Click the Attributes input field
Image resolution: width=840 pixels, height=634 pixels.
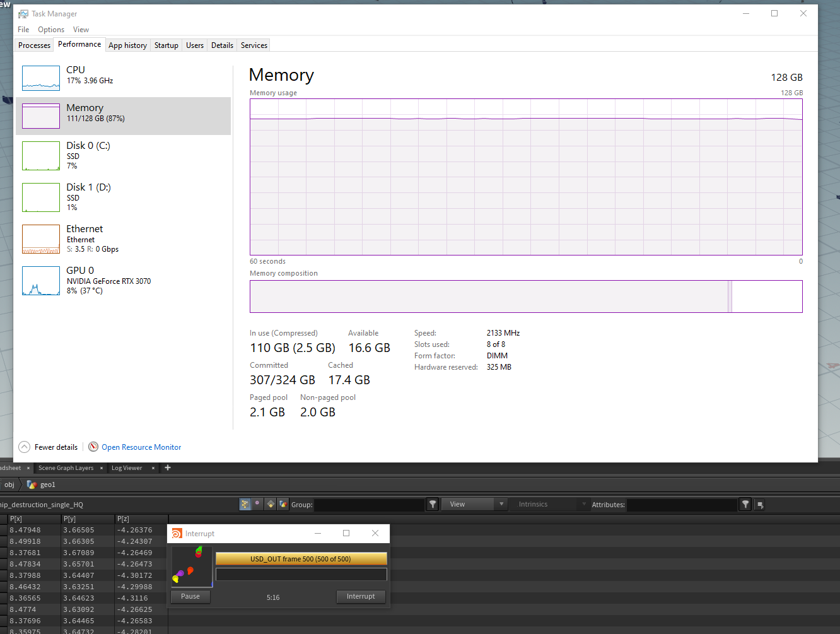(682, 505)
